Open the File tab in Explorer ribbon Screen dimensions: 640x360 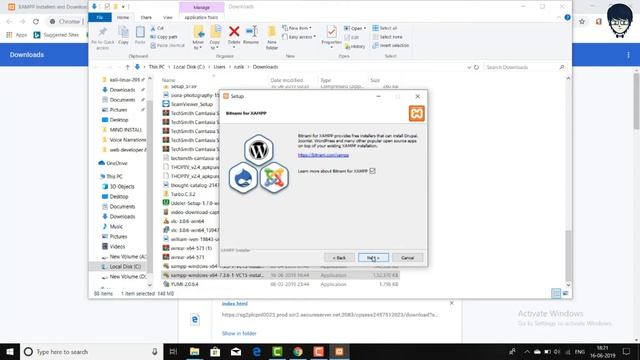100,18
